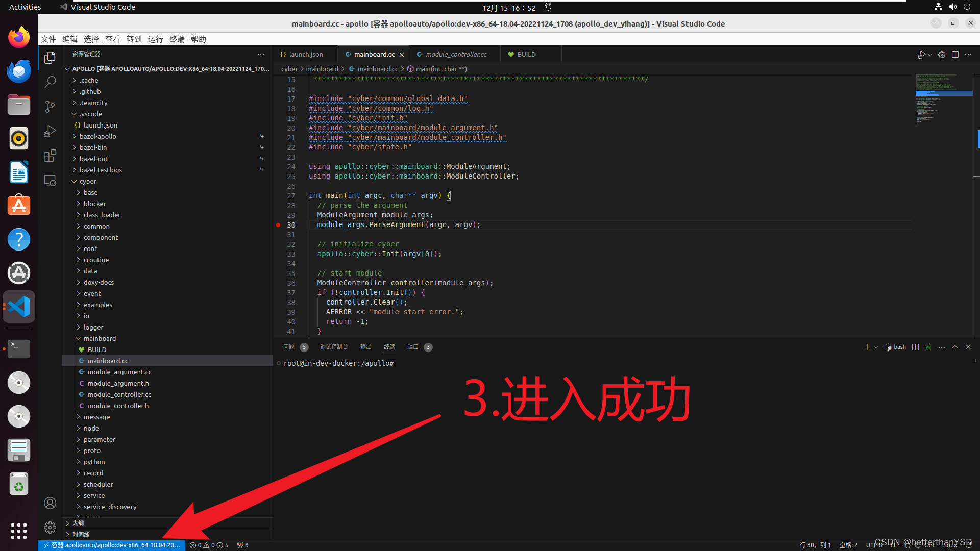The height and width of the screenshot is (551, 980).
Task: Click the code minimap overview
Action: (943, 99)
